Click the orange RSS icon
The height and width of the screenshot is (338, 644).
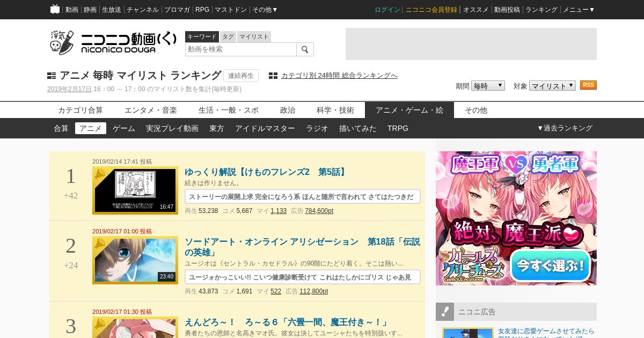[x=588, y=85]
